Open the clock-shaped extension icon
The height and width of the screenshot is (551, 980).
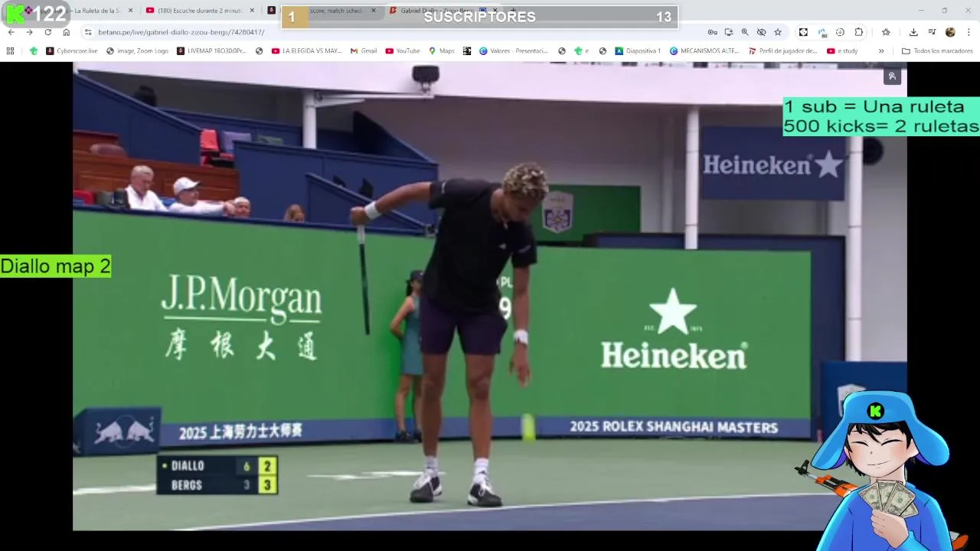[x=840, y=32]
